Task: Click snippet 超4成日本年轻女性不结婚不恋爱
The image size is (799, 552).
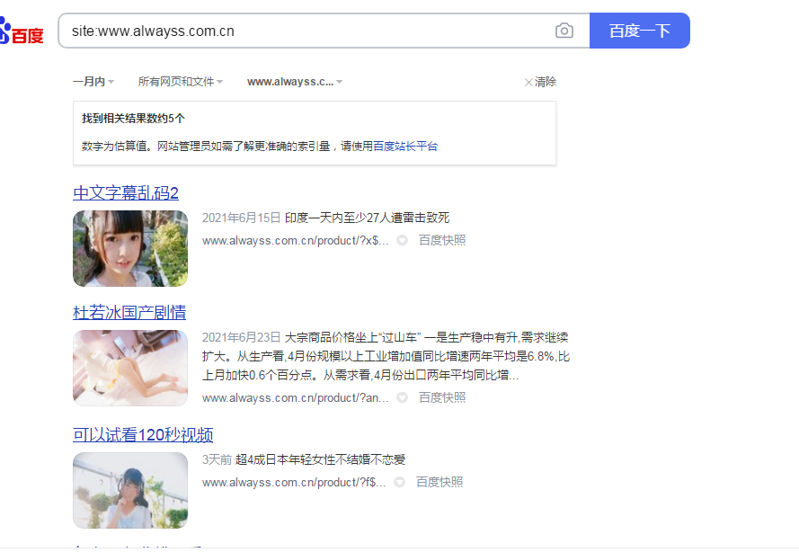Action: (320, 460)
